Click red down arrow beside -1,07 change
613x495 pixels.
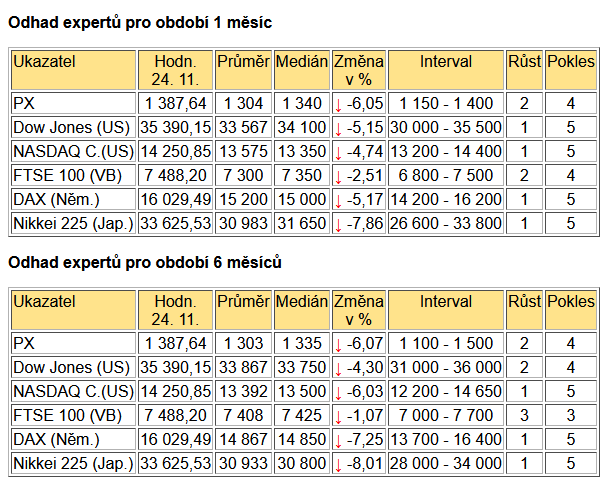tap(338, 416)
